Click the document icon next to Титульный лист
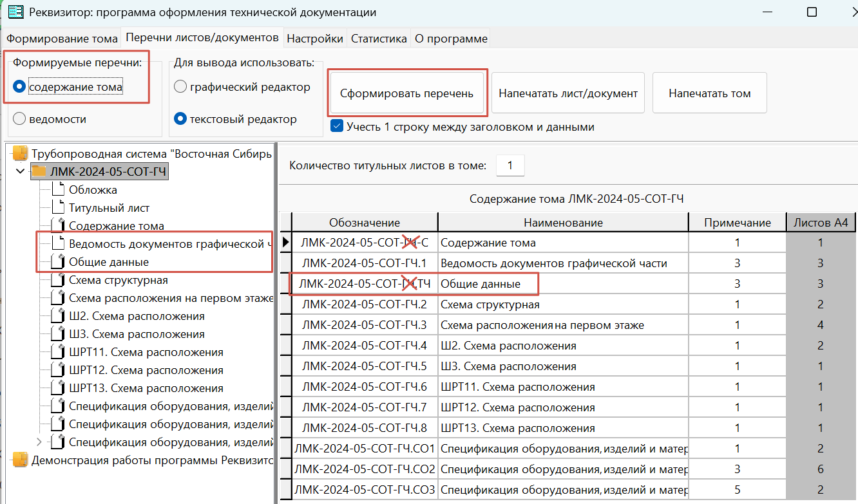This screenshot has width=858, height=504. [x=59, y=208]
